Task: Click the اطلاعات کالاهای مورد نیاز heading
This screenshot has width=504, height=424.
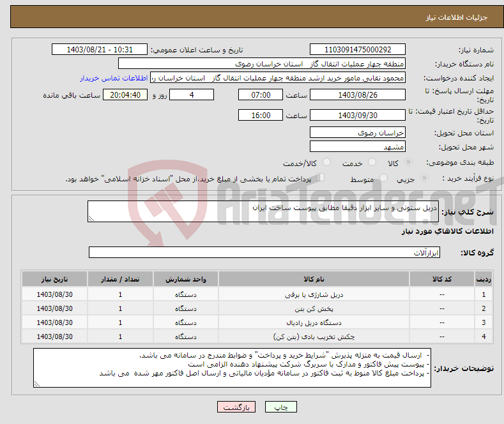Action: coord(447,231)
